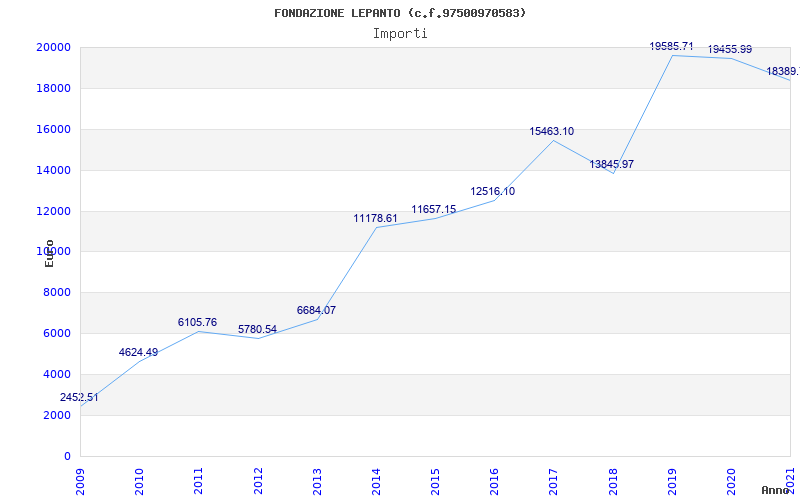Click the x-axis year 2020

point(731,482)
